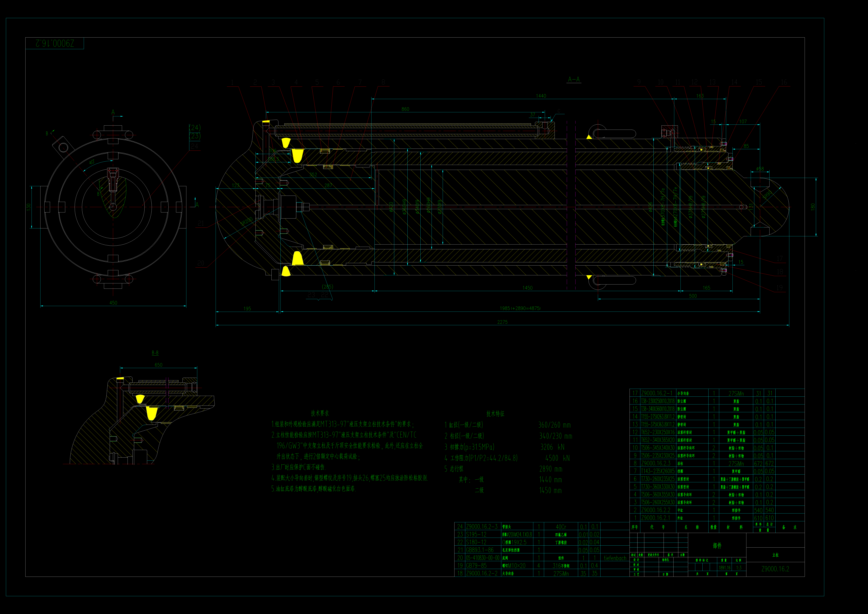Click part code 'T143-235X260X5'

658,471
